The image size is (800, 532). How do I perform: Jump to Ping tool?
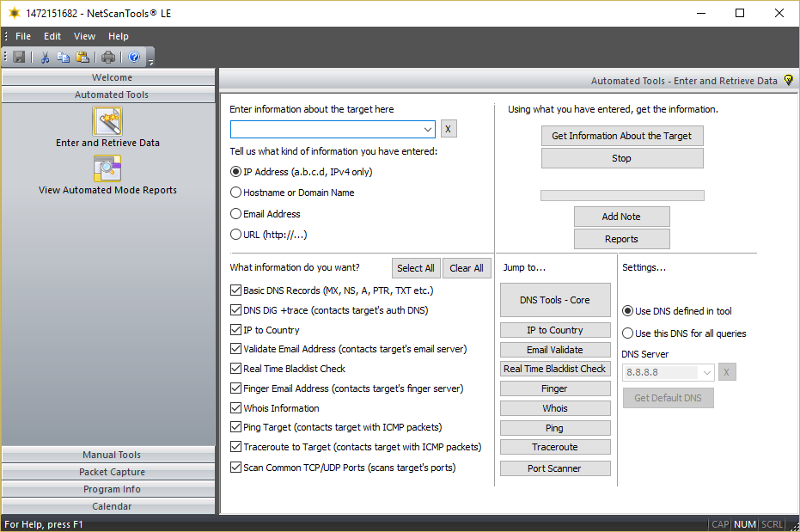point(555,428)
